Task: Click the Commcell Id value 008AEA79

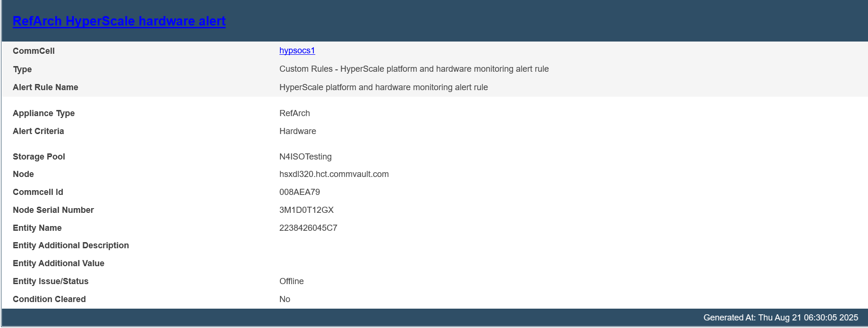Action: click(299, 192)
